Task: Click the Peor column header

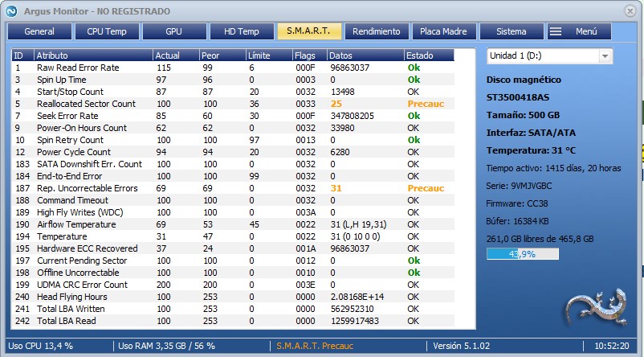Action: pos(222,55)
